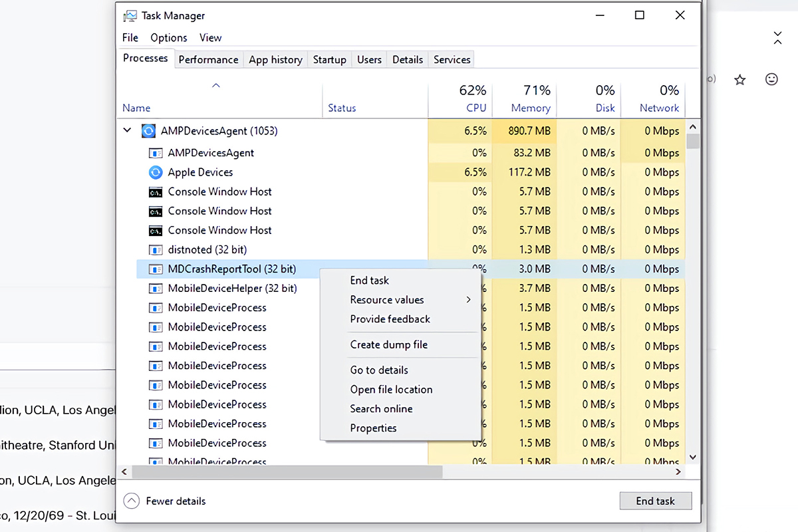Expand the Resource values submenu arrow

pos(468,300)
